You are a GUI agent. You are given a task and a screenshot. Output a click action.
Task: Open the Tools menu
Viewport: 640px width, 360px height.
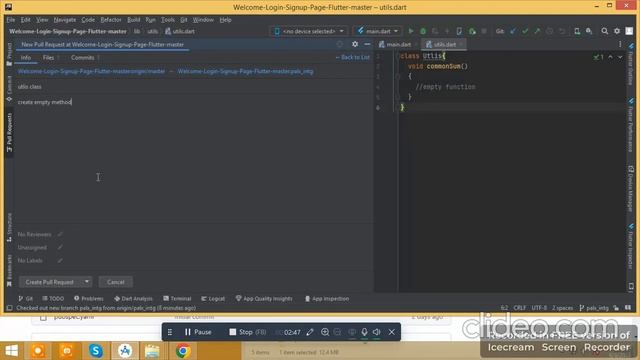click(x=167, y=20)
